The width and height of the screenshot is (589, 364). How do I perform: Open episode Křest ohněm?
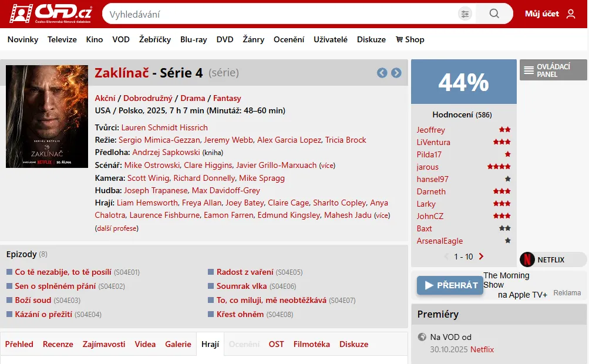click(240, 315)
